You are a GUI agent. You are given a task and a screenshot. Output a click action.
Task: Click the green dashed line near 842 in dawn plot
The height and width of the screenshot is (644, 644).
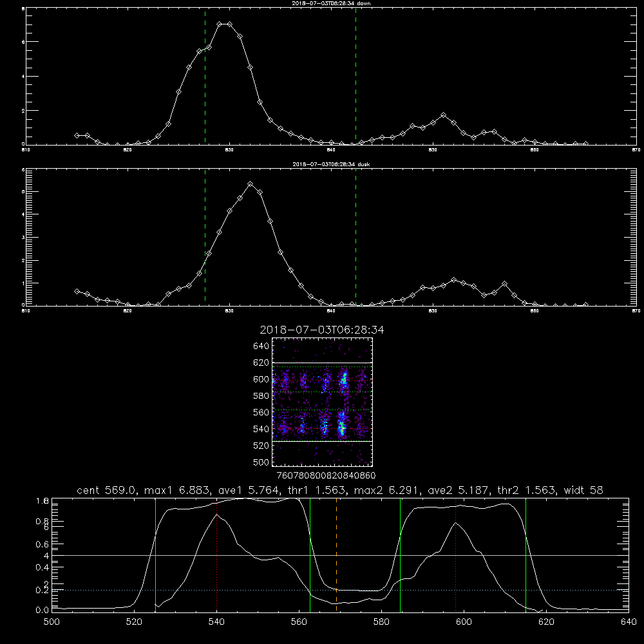355,77
